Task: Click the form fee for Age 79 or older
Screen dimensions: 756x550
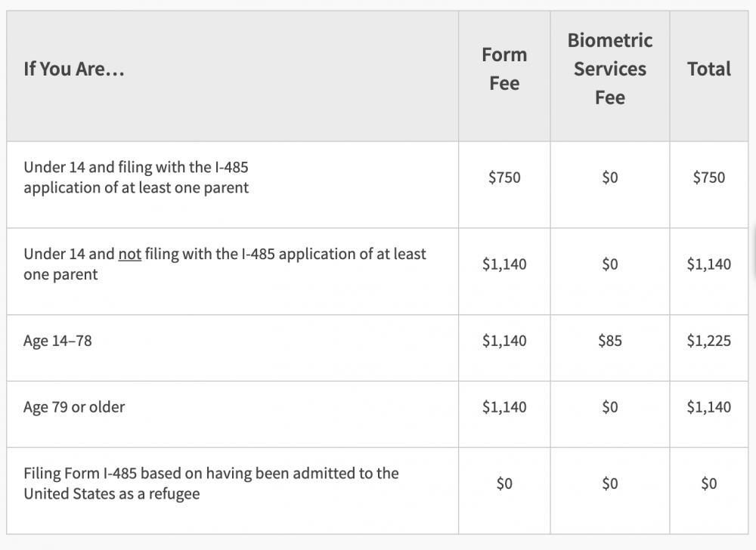Action: 504,407
